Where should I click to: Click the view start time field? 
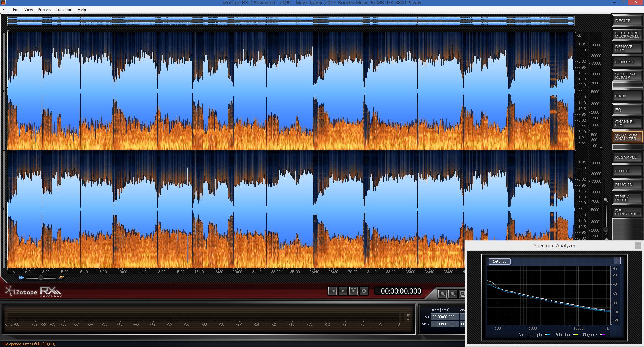(444, 324)
